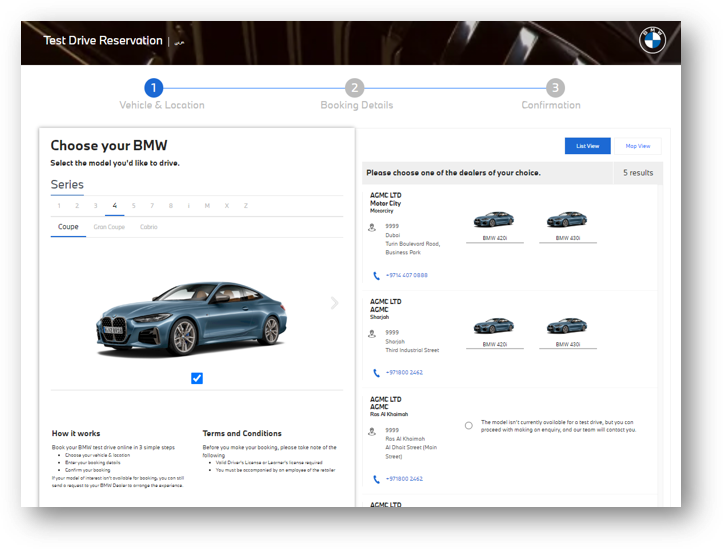Viewport: 723px width, 549px height.
Task: Click phone icon for Motor City dealer
Action: click(x=376, y=276)
